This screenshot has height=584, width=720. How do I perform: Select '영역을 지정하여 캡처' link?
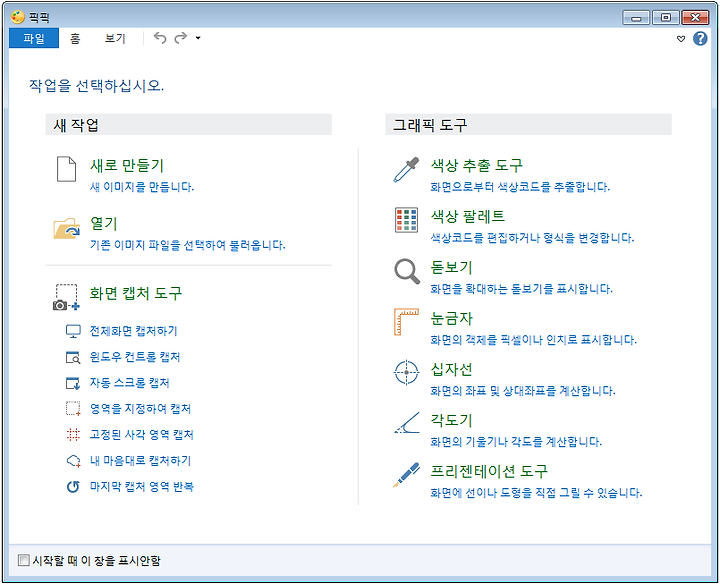tap(140, 409)
